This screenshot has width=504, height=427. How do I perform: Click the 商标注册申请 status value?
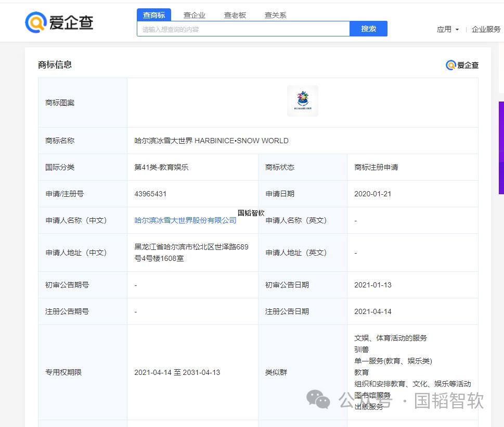(x=376, y=167)
